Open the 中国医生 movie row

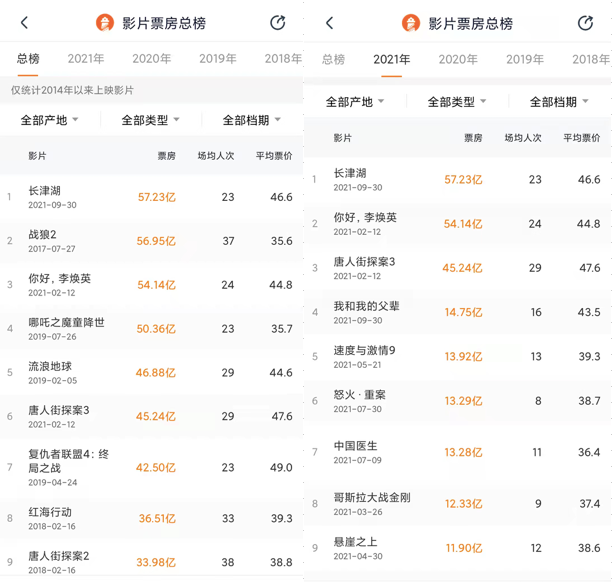pos(458,452)
